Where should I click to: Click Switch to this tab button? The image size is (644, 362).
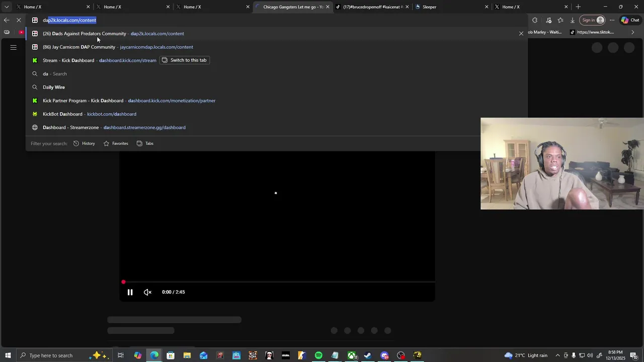tap(184, 60)
